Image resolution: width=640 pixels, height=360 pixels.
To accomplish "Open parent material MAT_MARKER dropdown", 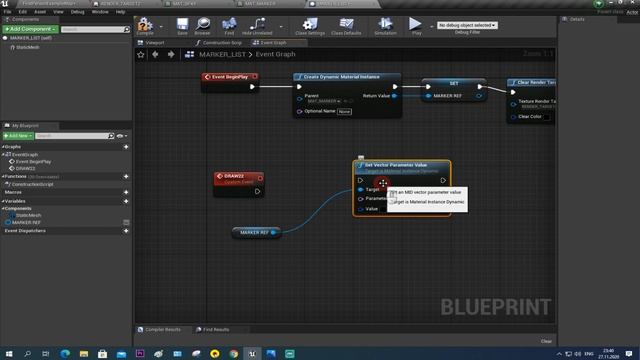I will [323, 101].
